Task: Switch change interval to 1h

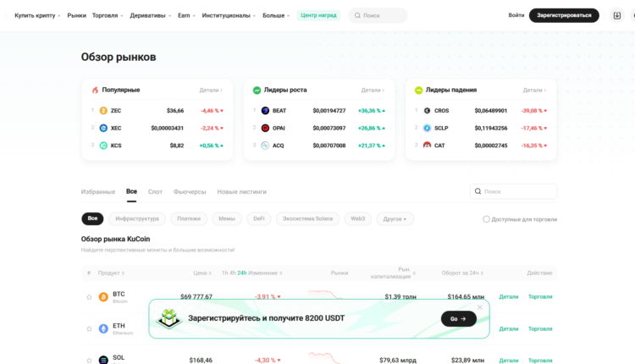Action: coord(224,273)
